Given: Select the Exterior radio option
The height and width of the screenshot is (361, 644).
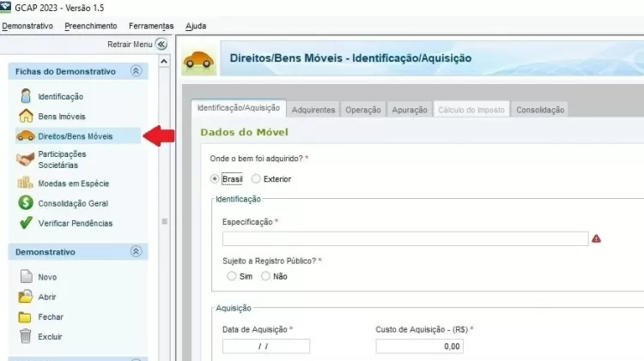Looking at the screenshot, I should pyautogui.click(x=256, y=179).
